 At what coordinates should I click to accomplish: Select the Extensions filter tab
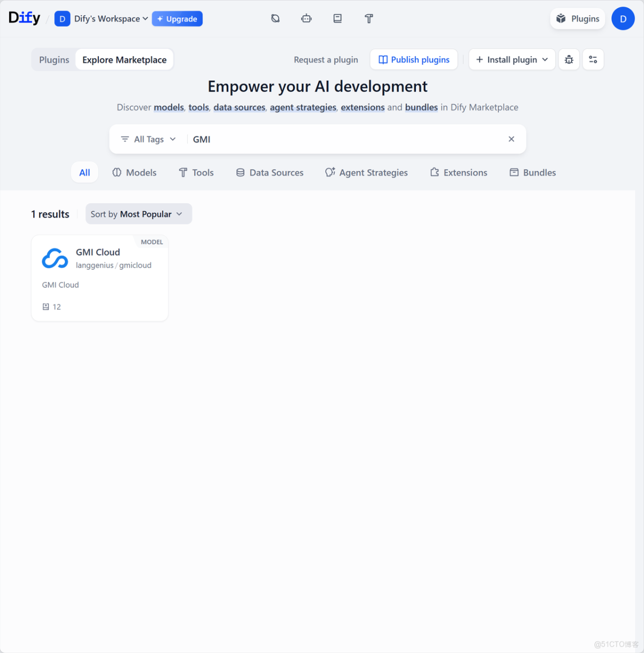point(459,172)
